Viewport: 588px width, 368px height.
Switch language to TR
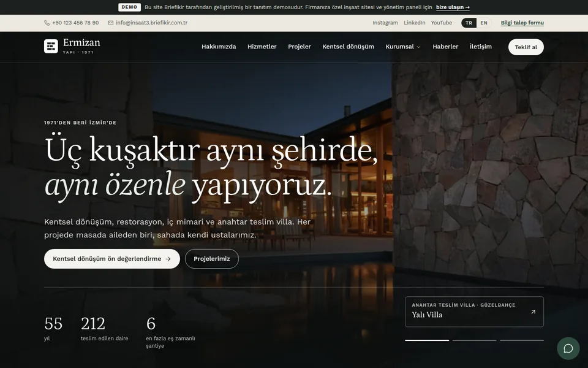click(x=469, y=23)
